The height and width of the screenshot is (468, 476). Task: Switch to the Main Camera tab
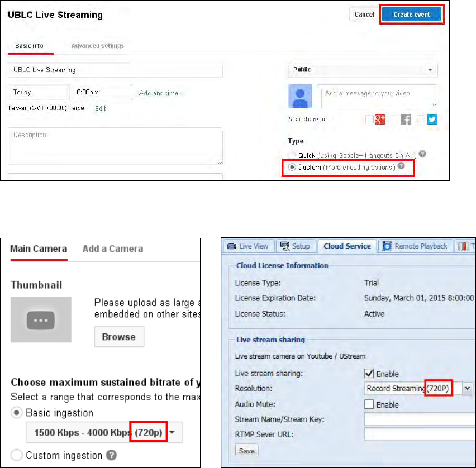click(39, 249)
